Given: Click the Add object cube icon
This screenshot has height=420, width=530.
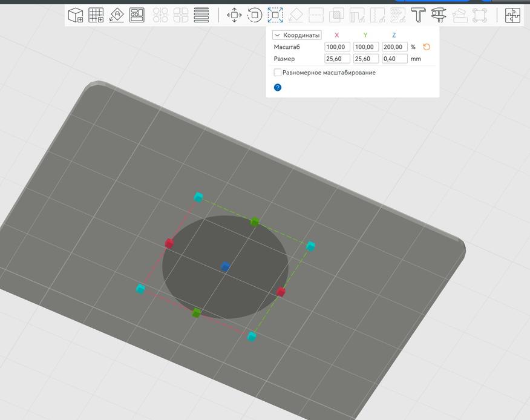Looking at the screenshot, I should coord(76,15).
